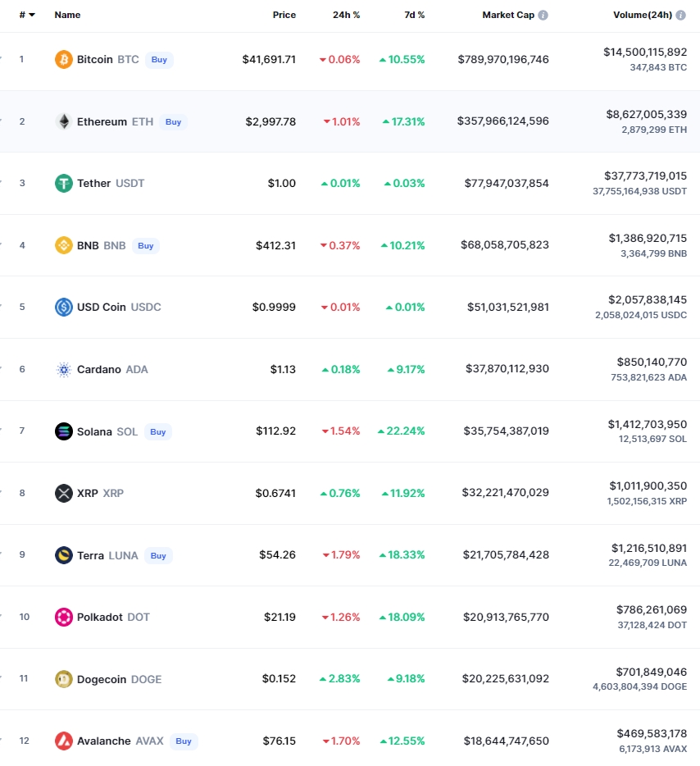Open the USD Coin name link
The height and width of the screenshot is (766, 700).
(102, 307)
